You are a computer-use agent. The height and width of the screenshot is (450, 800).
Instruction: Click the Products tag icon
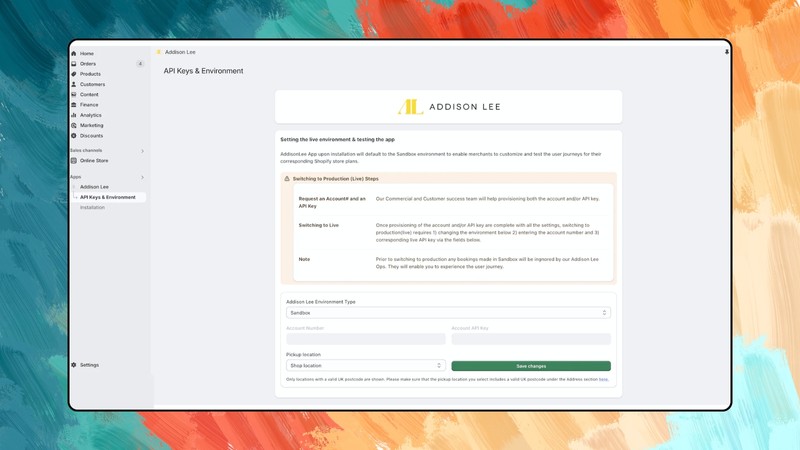tap(73, 74)
